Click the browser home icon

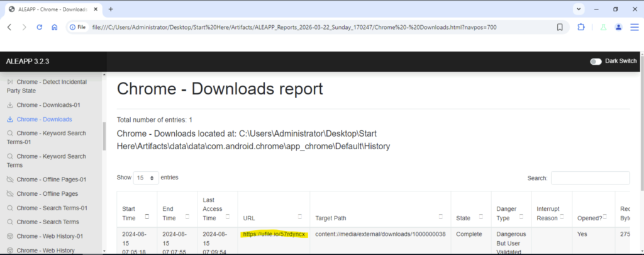coord(55,27)
